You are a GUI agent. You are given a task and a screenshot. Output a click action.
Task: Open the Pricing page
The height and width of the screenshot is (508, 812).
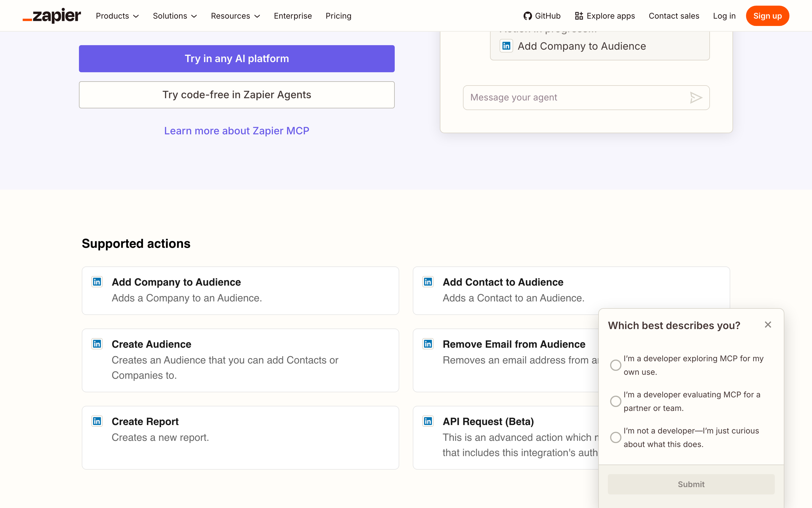[x=339, y=16]
